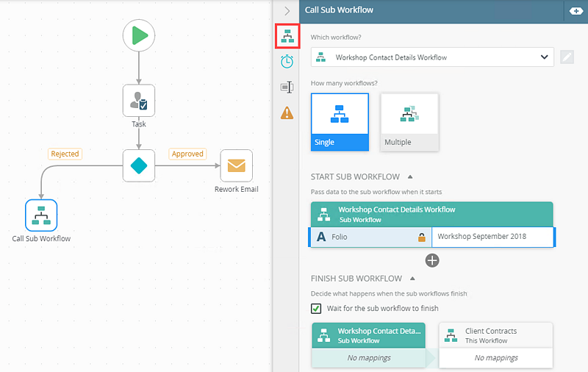Click the Client Contracts This Workflow card
Image resolution: width=588 pixels, height=372 pixels.
(495, 335)
